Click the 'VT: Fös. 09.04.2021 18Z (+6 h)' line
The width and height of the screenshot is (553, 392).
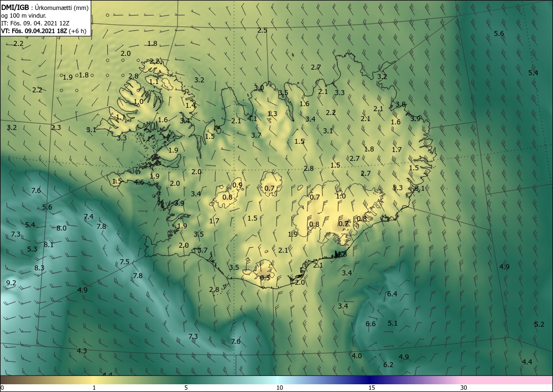click(x=44, y=30)
